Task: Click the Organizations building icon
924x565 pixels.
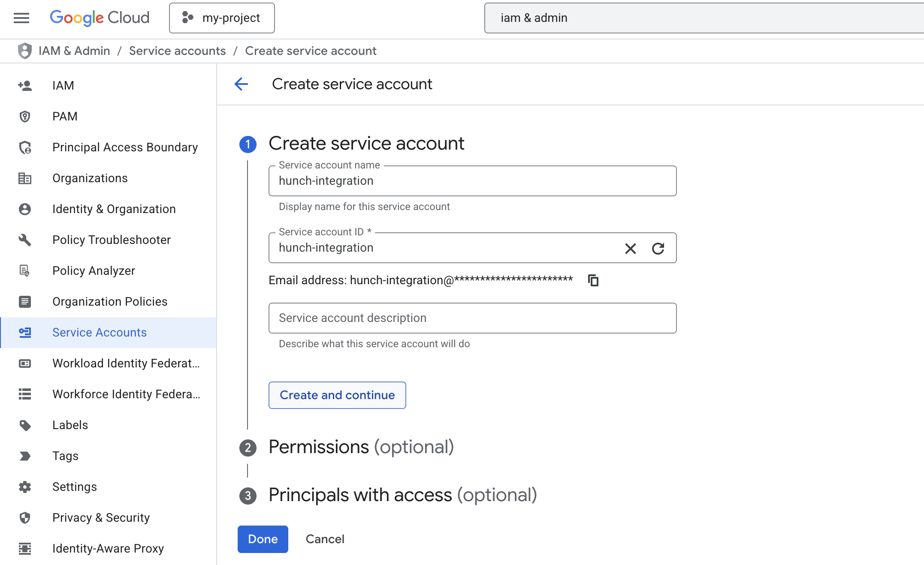Action: pos(25,178)
